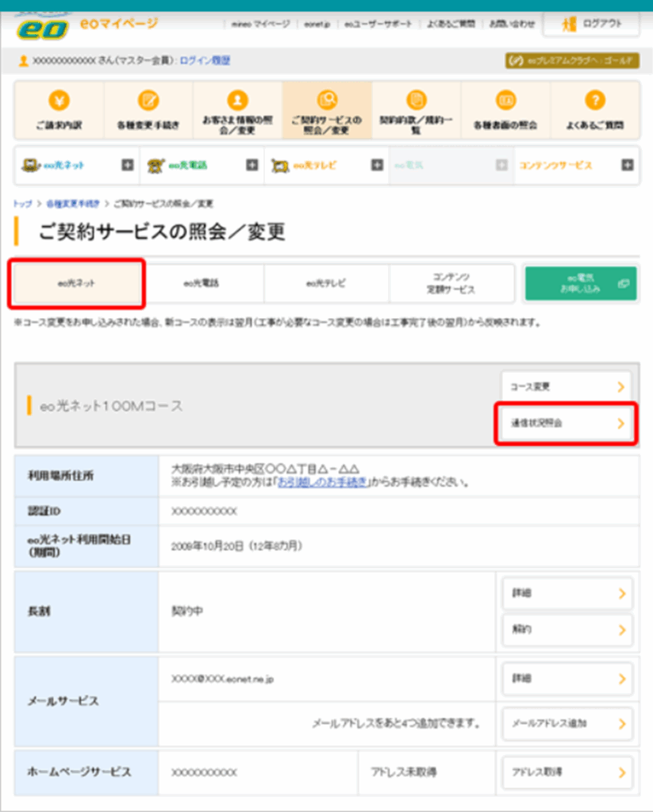
Task: Go to トップ in the breadcrumb
Action: click(23, 204)
